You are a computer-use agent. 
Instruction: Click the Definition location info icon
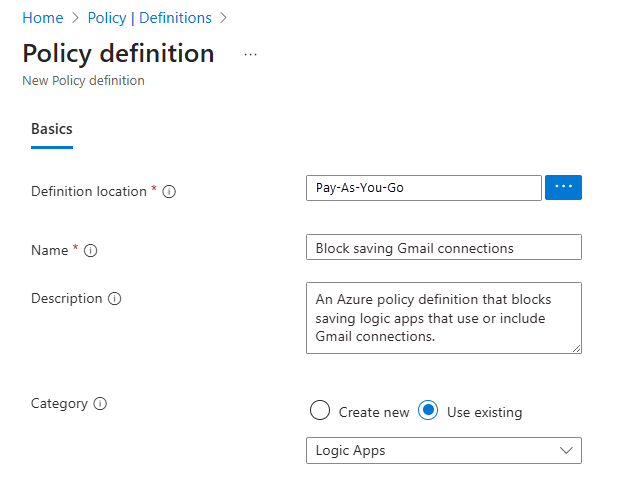(169, 192)
